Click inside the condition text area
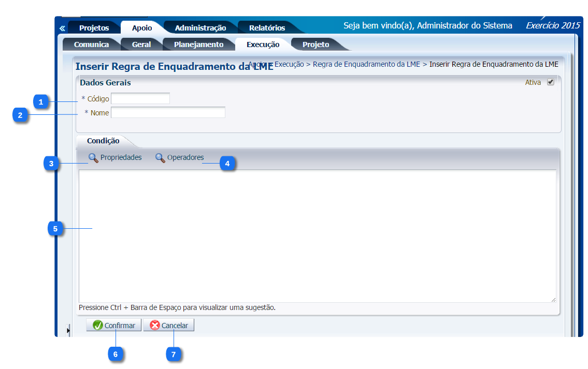Viewport: 588px width, 369px height. (x=317, y=235)
